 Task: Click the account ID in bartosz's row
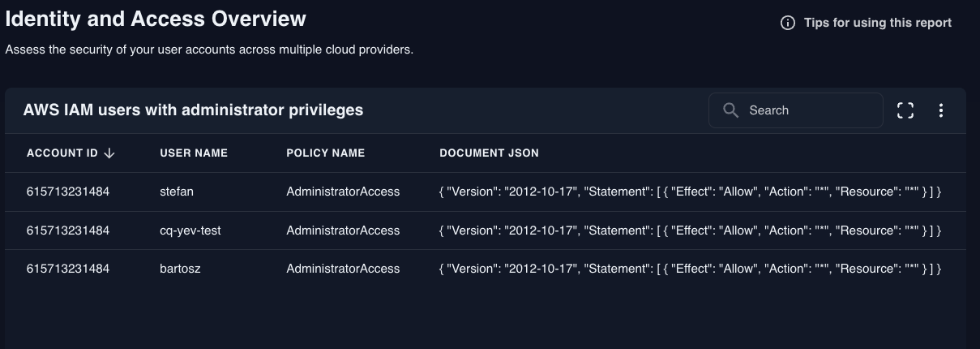[68, 269]
